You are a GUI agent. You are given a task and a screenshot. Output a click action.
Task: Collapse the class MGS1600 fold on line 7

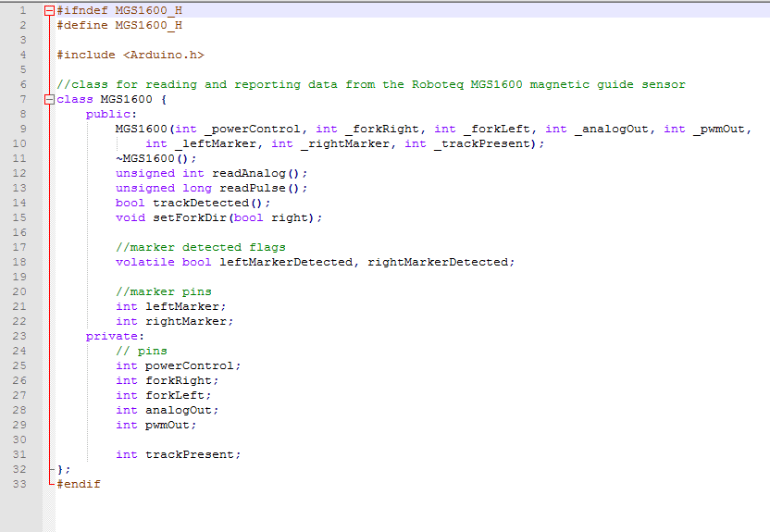(49, 100)
